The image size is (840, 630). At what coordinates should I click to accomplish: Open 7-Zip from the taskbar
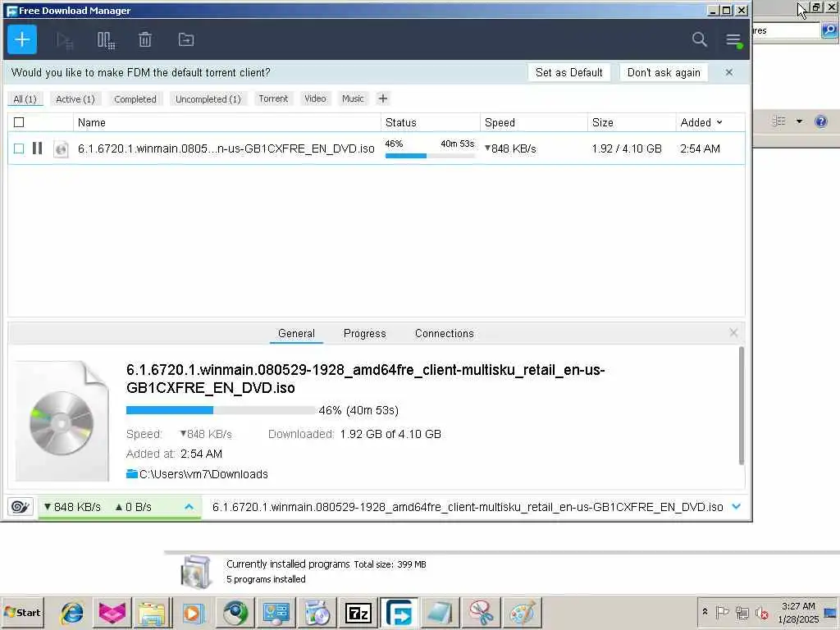click(358, 612)
